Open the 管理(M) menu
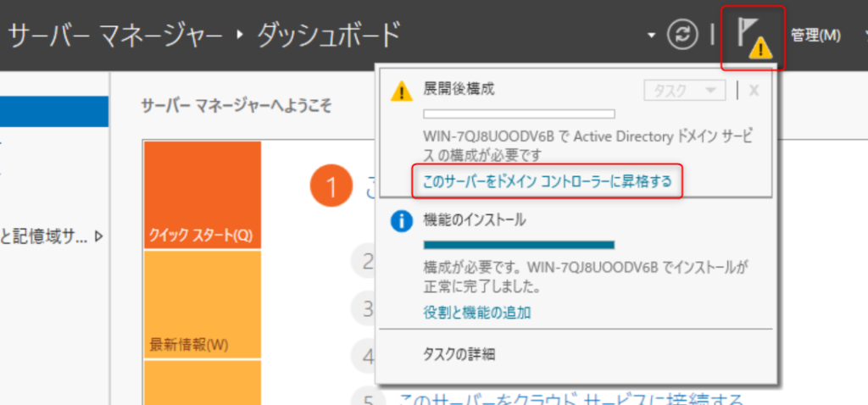Image resolution: width=868 pixels, height=405 pixels. click(815, 36)
